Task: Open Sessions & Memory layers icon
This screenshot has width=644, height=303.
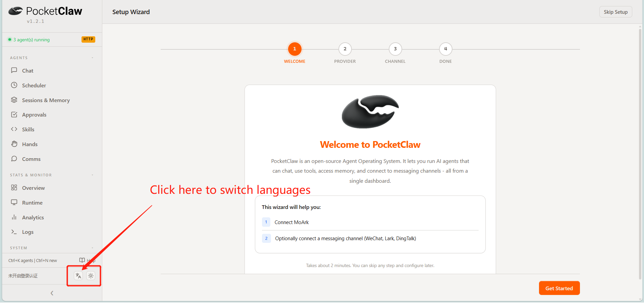Action: coord(14,100)
